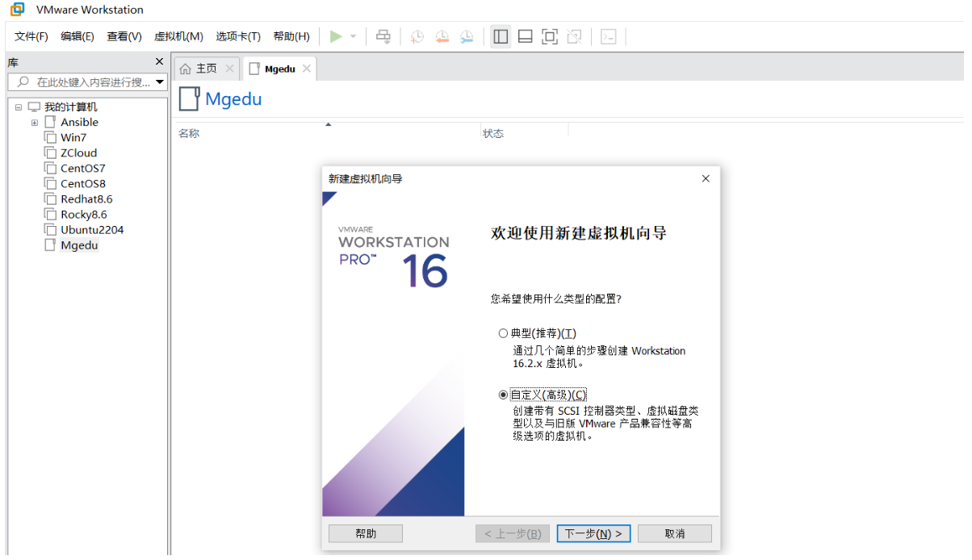Select Win7 in the library tree
972x560 pixels.
[73, 137]
